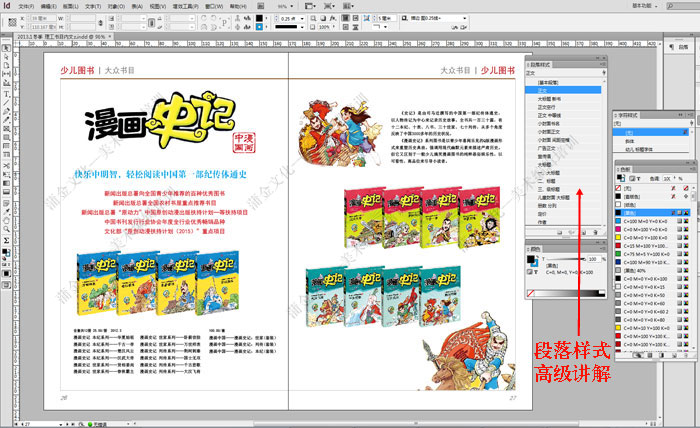Image resolution: width=700 pixels, height=428 pixels.
Task: Open the character styles panel menu
Action: [x=689, y=115]
